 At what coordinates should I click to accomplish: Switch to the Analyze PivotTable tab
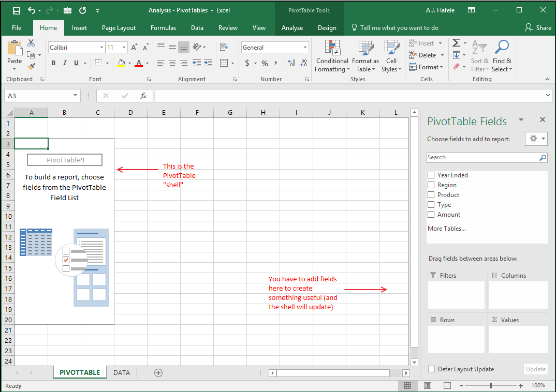click(292, 27)
